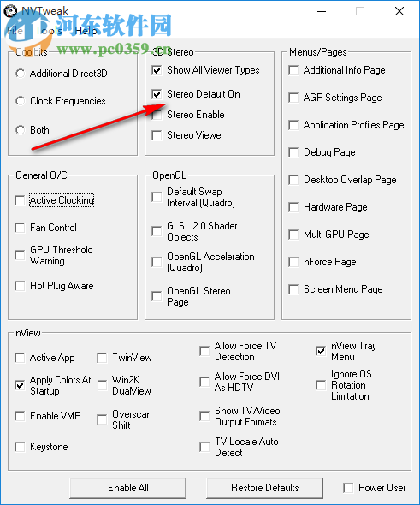The height and width of the screenshot is (505, 420).
Task: Uncheck nView Tray Menu
Action: point(321,351)
